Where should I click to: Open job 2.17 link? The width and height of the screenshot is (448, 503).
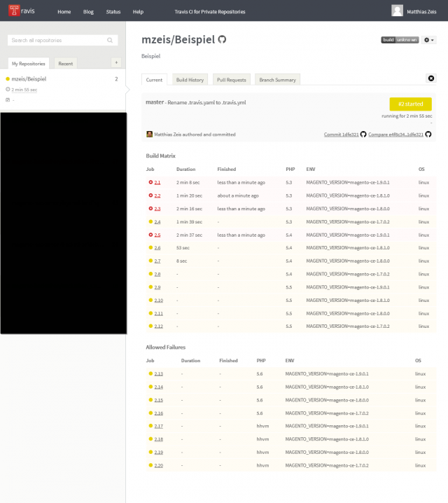pyautogui.click(x=159, y=426)
